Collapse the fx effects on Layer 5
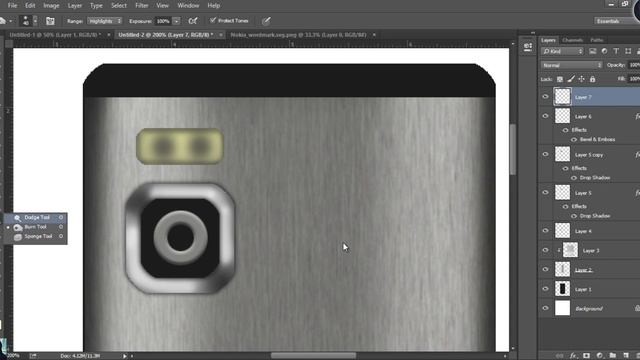This screenshot has width=640, height=360. pyautogui.click(x=637, y=193)
